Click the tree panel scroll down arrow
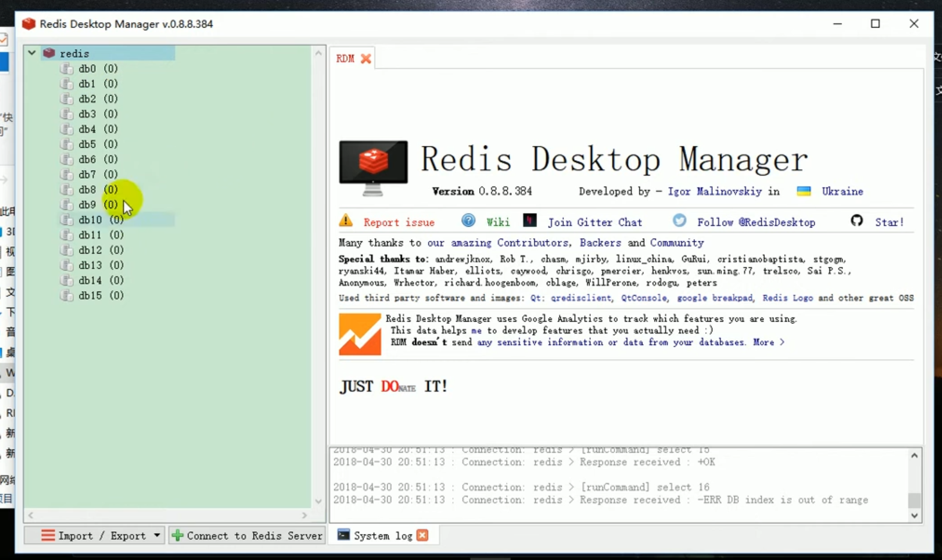The width and height of the screenshot is (942, 560). (x=318, y=501)
